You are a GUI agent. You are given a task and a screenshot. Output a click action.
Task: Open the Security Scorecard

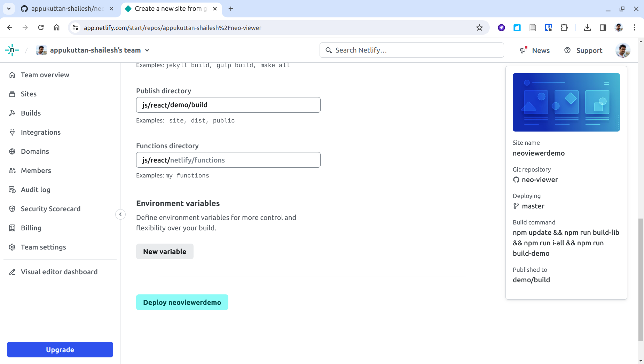pyautogui.click(x=50, y=209)
